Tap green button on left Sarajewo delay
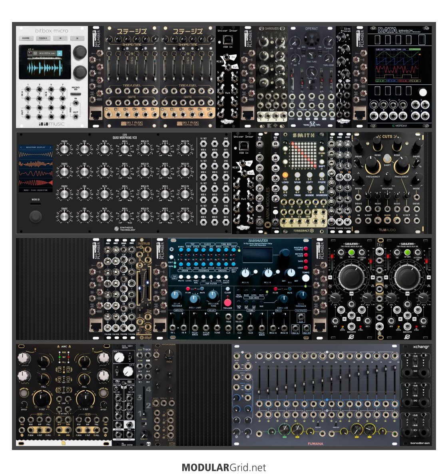 pyautogui.click(x=351, y=253)
